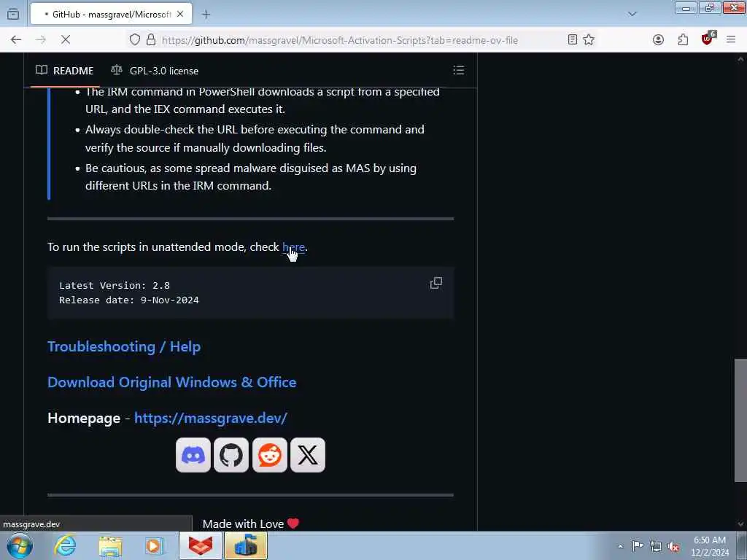Bookmark this page with the star
This screenshot has width=747, height=560.
click(x=589, y=40)
